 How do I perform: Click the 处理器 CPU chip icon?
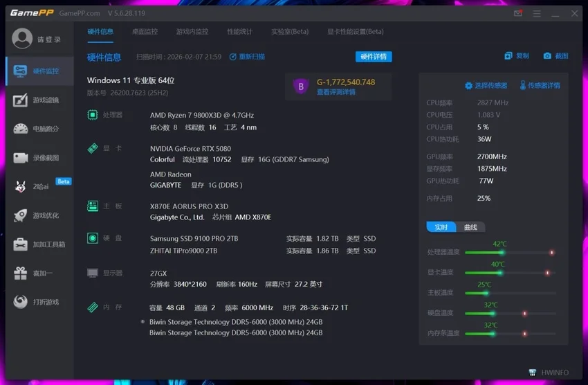click(x=93, y=115)
